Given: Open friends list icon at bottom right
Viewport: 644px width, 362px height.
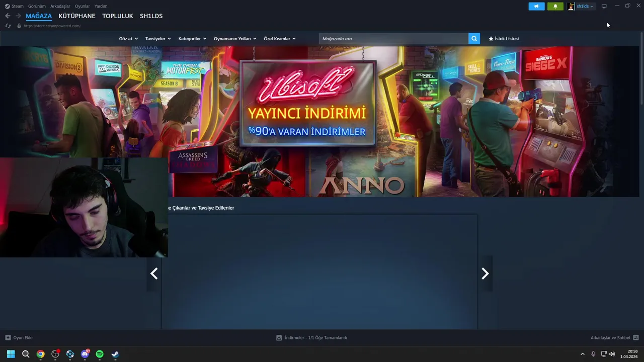Looking at the screenshot, I should [636, 338].
